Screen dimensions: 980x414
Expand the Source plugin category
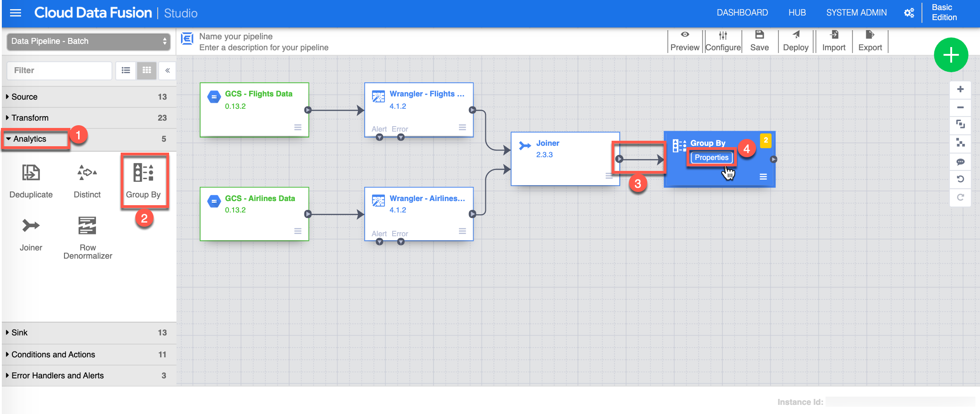click(x=25, y=97)
